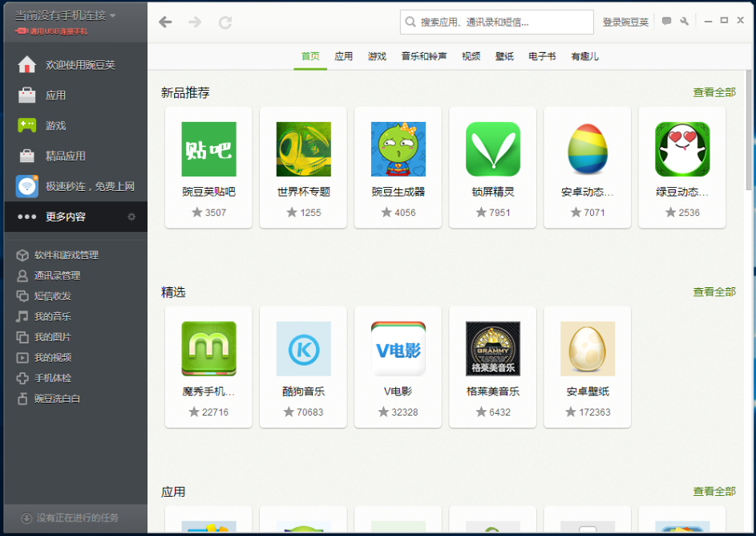Image resolution: width=756 pixels, height=536 pixels.
Task: Open the 魔秀手机 app icon
Action: pyautogui.click(x=208, y=349)
